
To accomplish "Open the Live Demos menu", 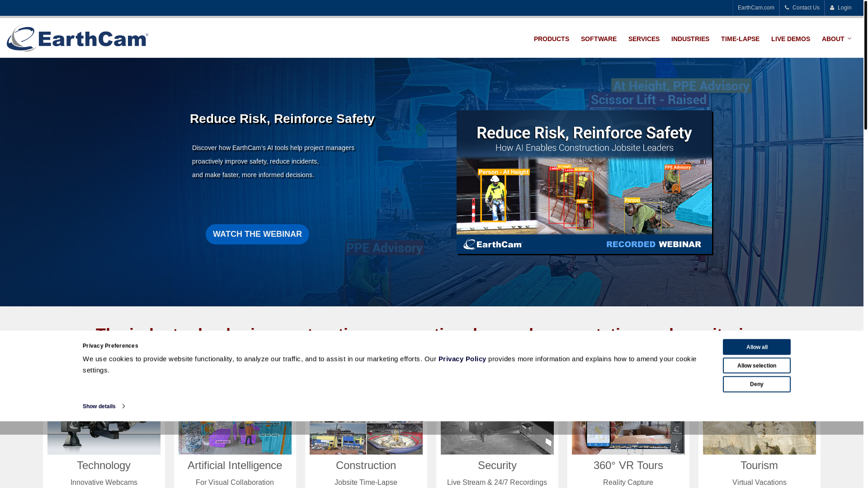I will pyautogui.click(x=791, y=39).
